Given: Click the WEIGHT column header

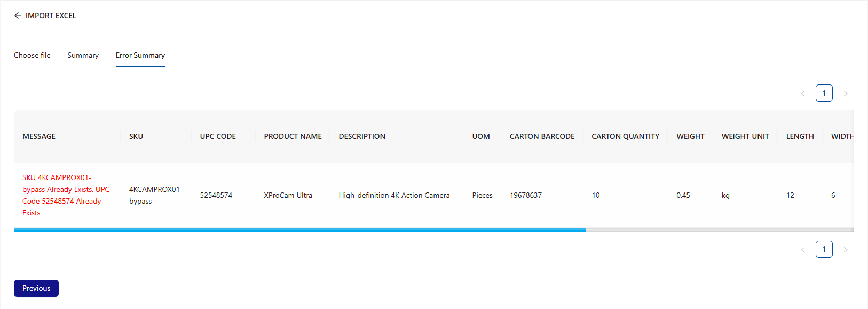Looking at the screenshot, I should point(690,136).
